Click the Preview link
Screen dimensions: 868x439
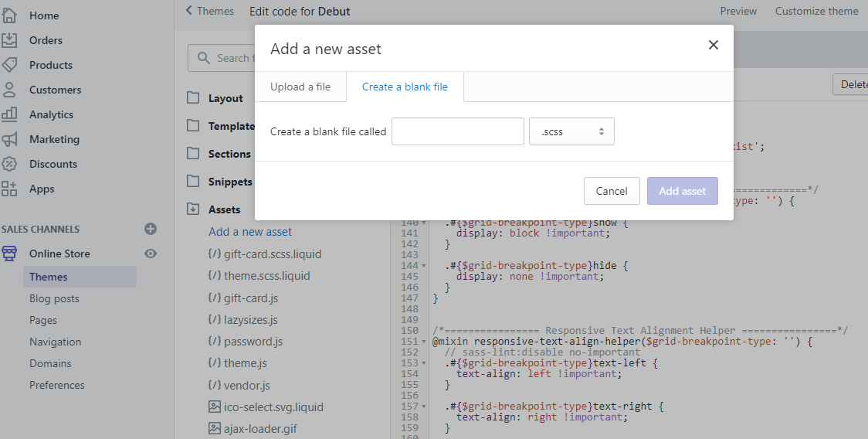pyautogui.click(x=738, y=11)
